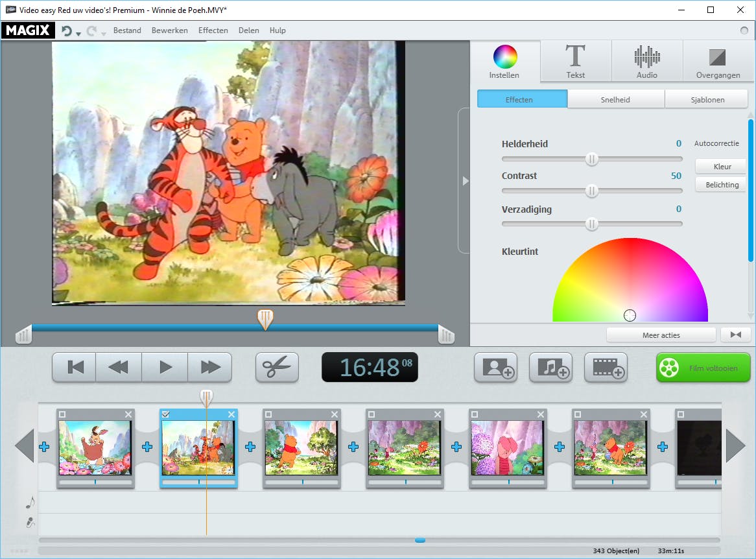Open the redo history dropdown arrow
Screen dimensions: 756x559
[104, 34]
